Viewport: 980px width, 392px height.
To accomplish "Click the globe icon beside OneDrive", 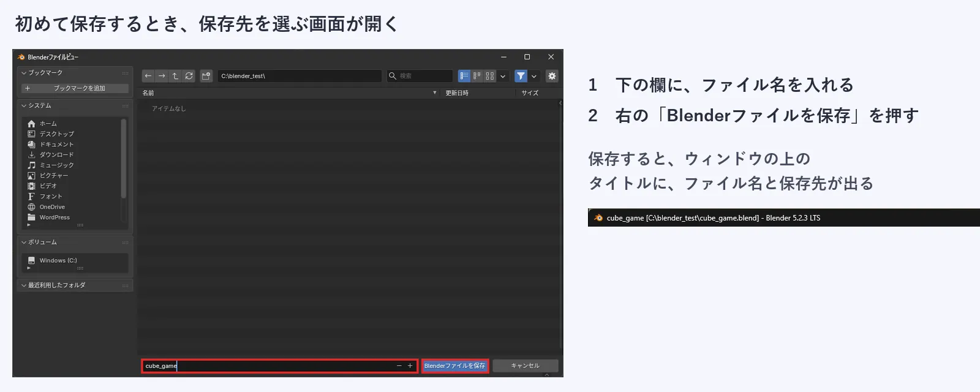I will click(x=31, y=207).
